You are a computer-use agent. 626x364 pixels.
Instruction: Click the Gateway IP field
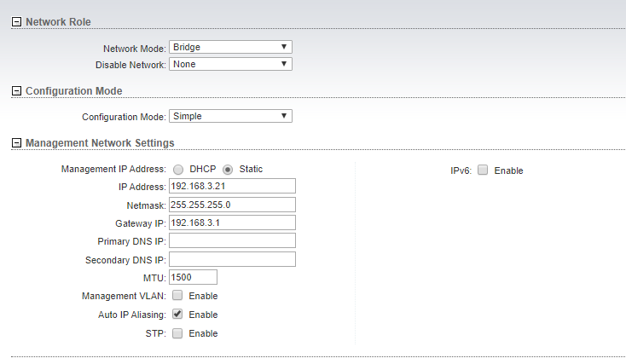click(232, 222)
